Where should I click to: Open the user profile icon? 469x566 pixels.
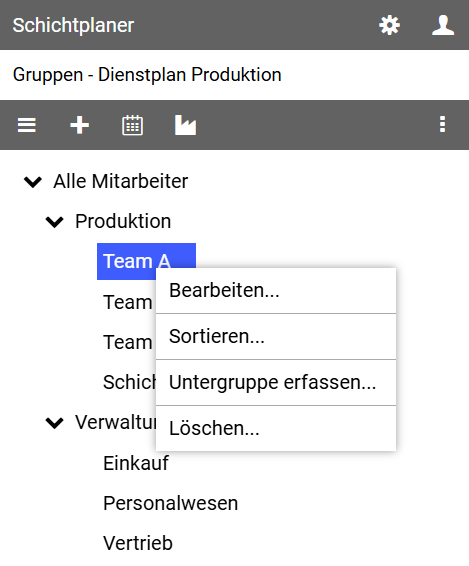click(443, 25)
